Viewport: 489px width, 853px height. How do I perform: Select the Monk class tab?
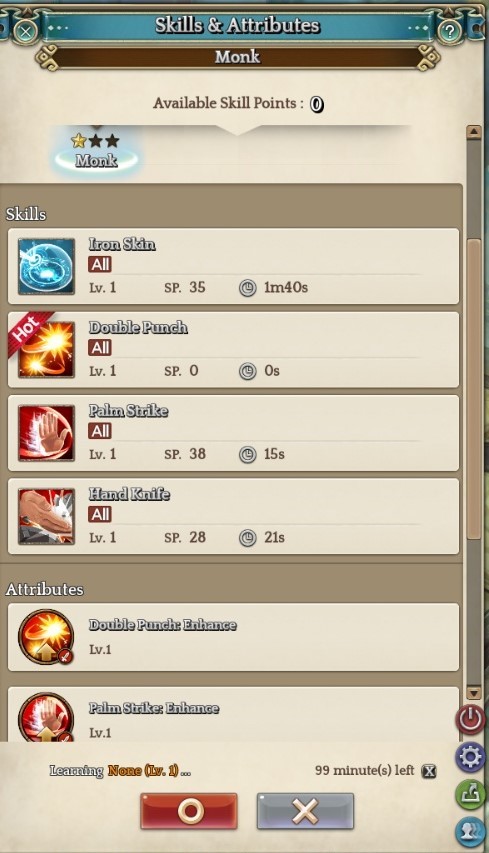(x=96, y=152)
